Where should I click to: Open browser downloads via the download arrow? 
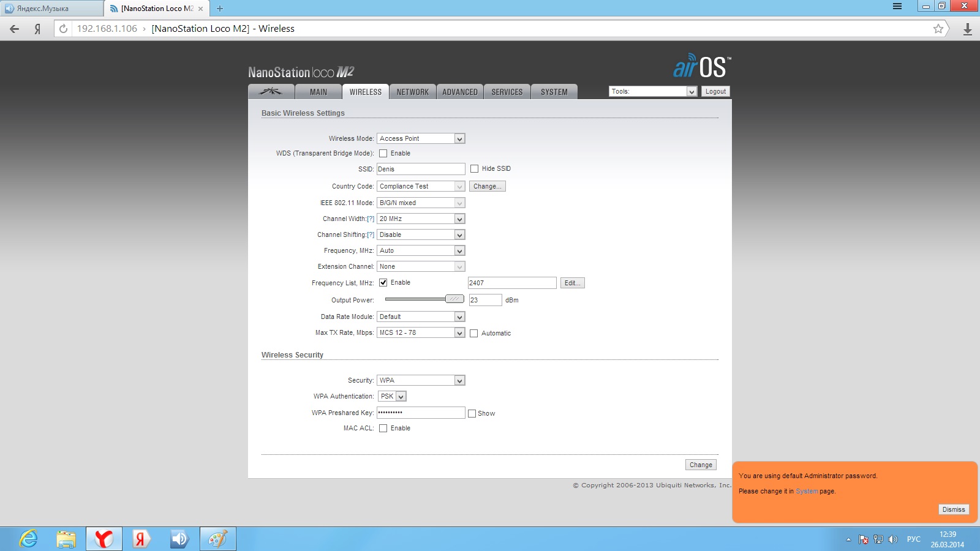(x=968, y=29)
